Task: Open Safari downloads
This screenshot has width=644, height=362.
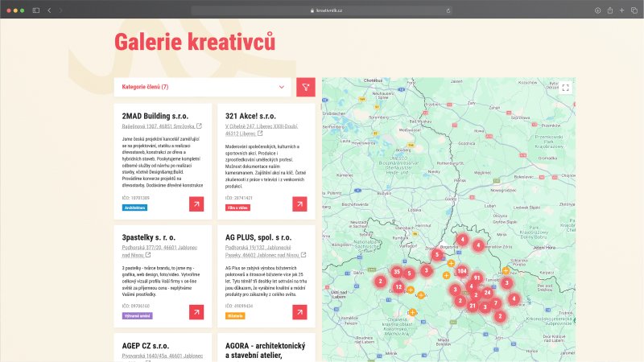Action: coord(597,10)
